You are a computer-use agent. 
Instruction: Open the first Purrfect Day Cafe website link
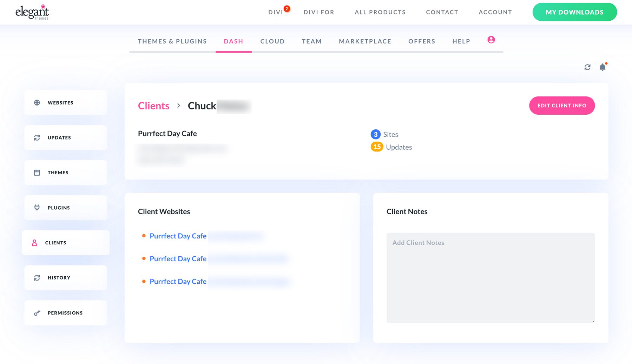[x=178, y=236]
